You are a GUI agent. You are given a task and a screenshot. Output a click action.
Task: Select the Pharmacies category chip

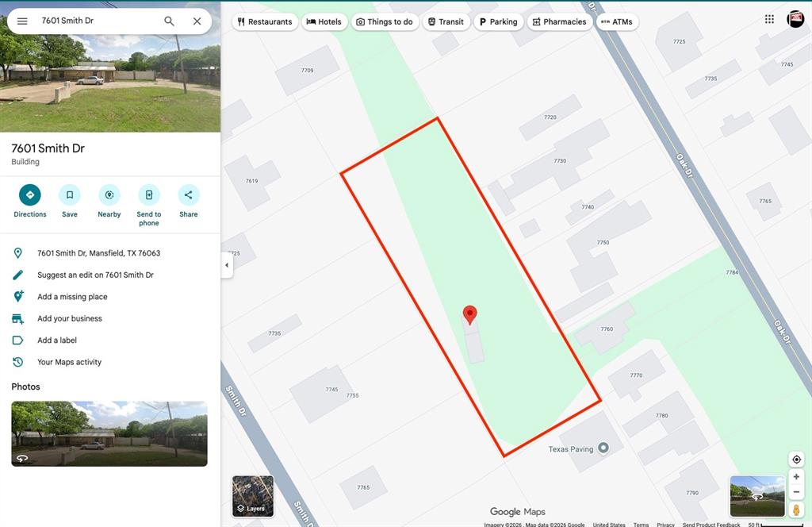(559, 21)
